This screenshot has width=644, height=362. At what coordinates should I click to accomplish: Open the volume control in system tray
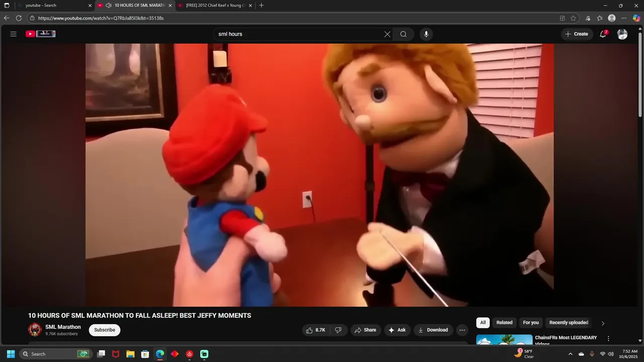tap(611, 354)
